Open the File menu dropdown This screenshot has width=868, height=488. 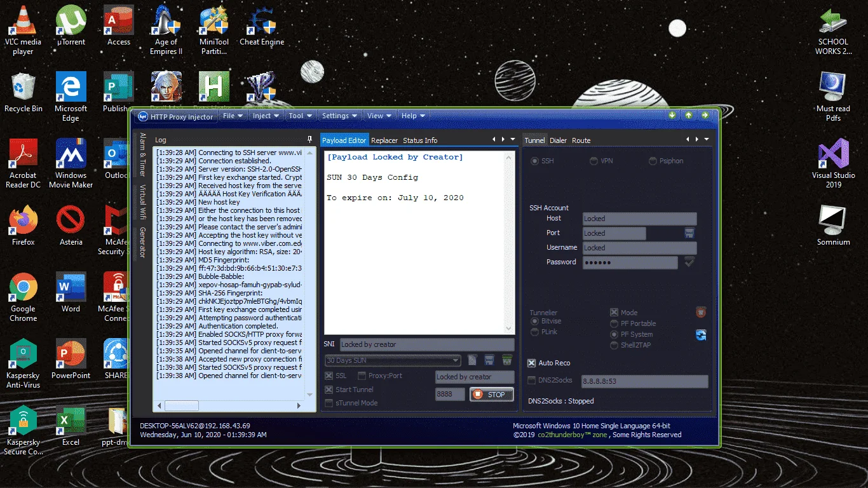pyautogui.click(x=232, y=116)
